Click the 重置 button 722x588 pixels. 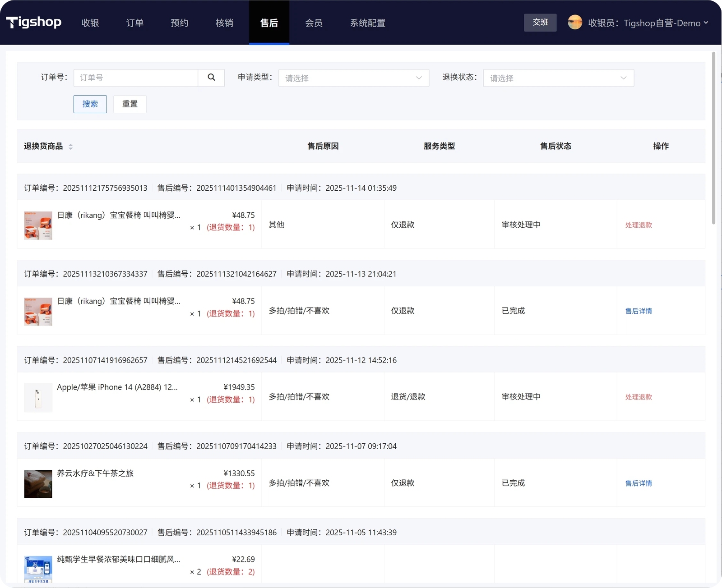coord(130,104)
